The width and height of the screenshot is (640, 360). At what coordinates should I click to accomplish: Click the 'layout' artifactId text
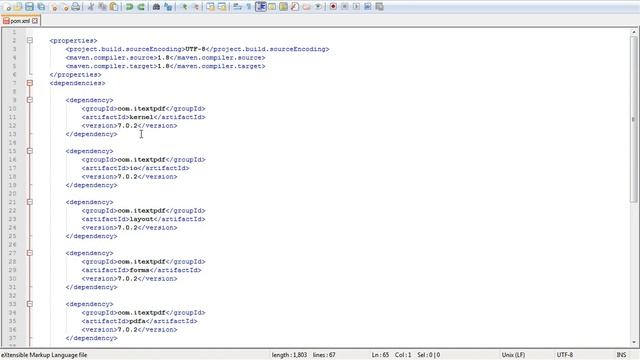141,219
